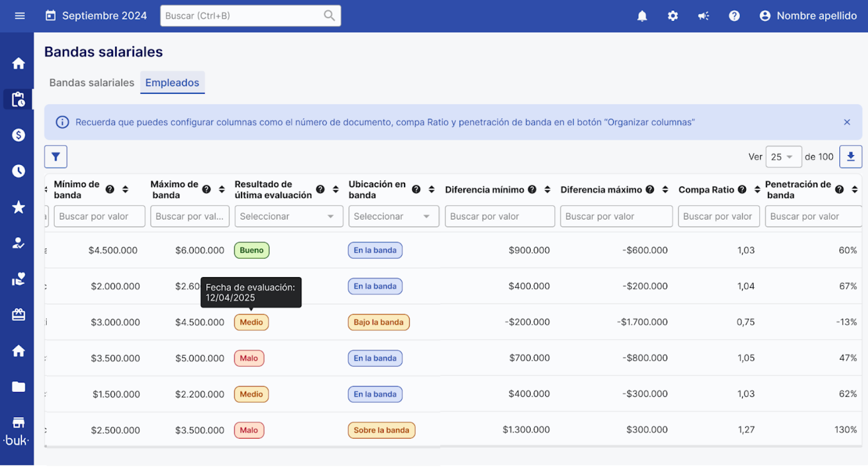Open Ubicación en banda Seleccionar dropdown

393,216
